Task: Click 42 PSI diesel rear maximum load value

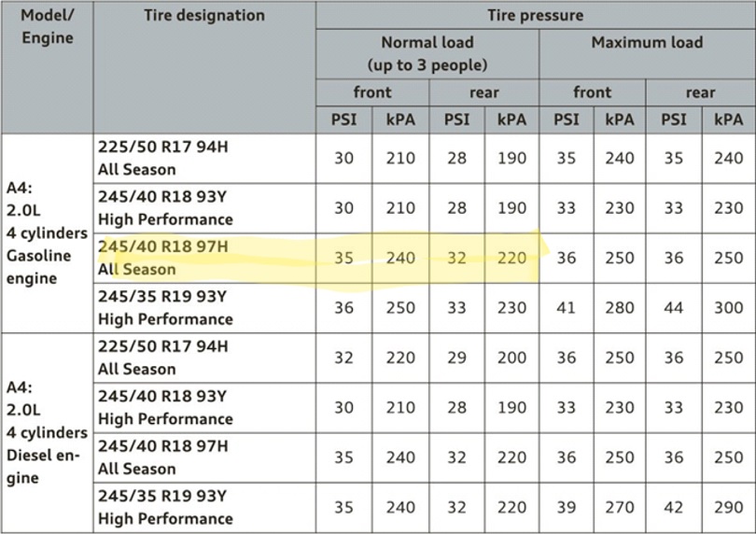Action: (674, 508)
